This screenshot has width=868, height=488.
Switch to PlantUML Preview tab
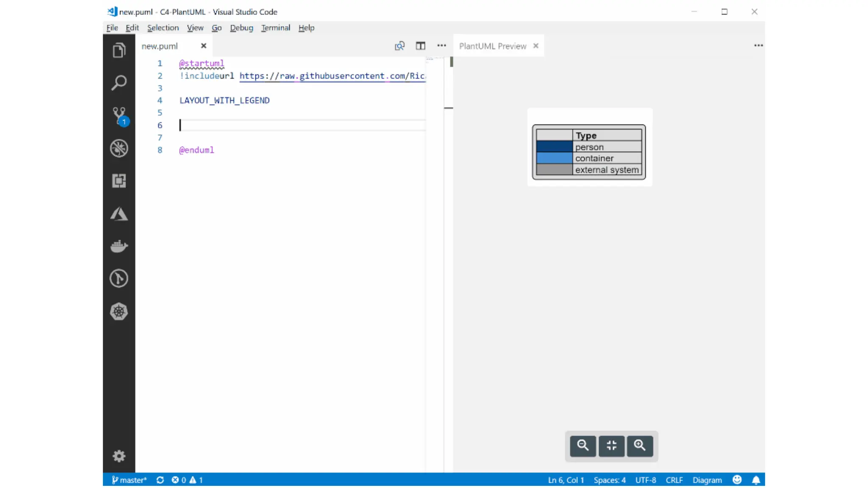(492, 46)
